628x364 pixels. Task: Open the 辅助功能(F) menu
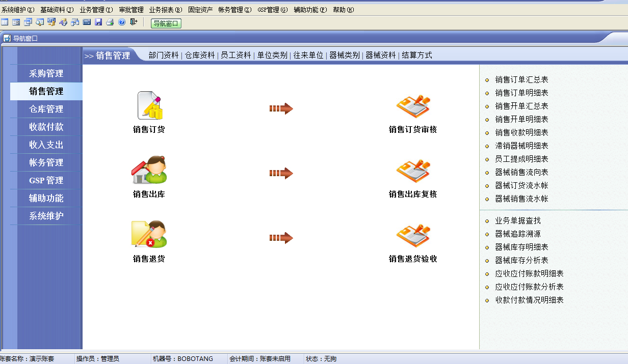tap(310, 10)
